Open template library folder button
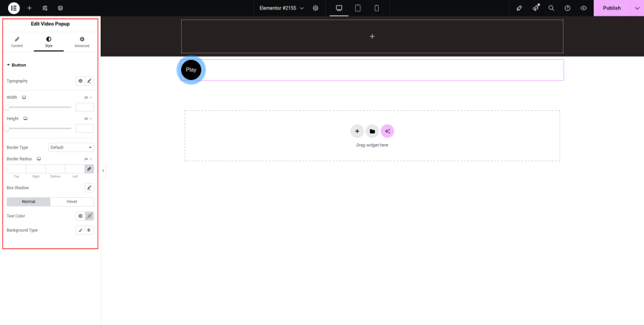 372,131
